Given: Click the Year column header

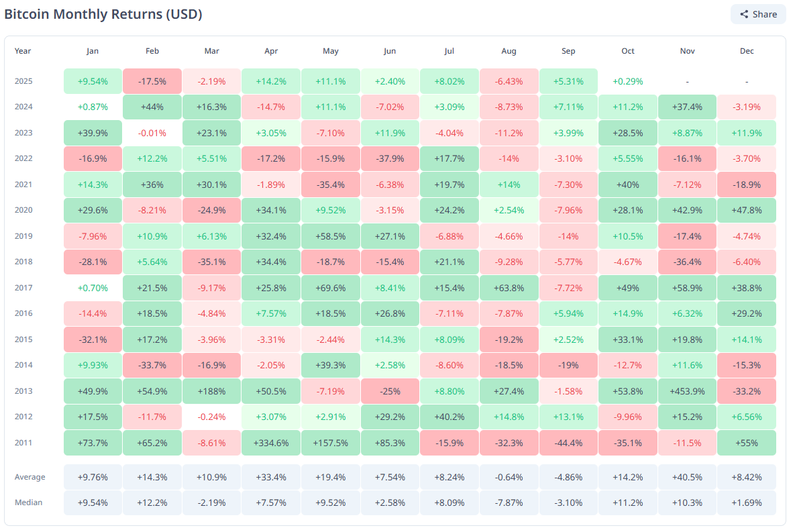Looking at the screenshot, I should point(24,50).
